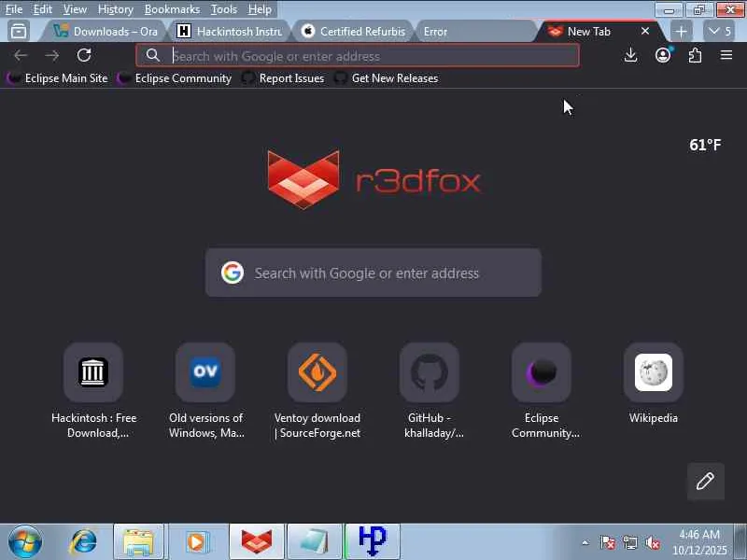747x560 pixels.
Task: Expand the list all tabs dropdown
Action: [x=719, y=32]
